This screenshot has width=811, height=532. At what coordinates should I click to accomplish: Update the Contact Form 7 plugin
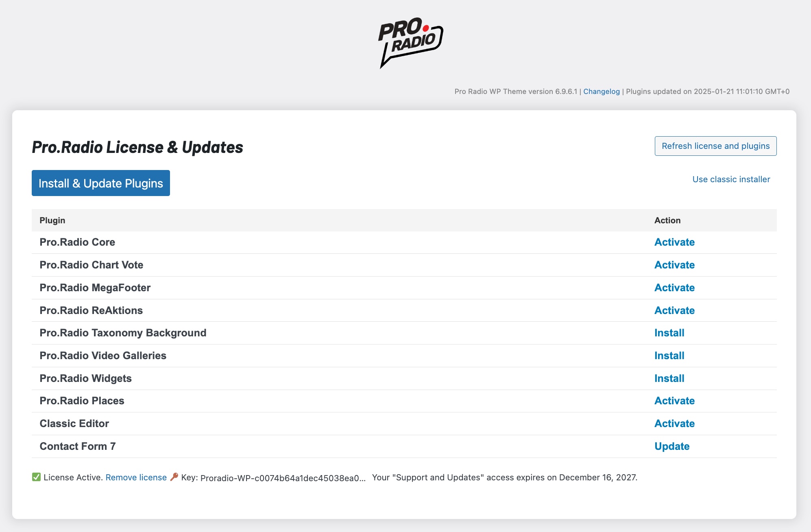[x=671, y=447]
